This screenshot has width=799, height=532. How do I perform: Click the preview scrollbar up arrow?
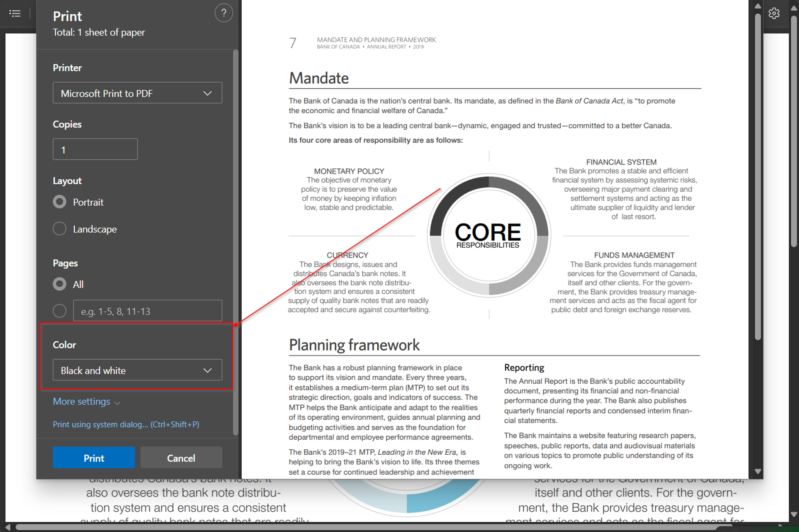(758, 6)
